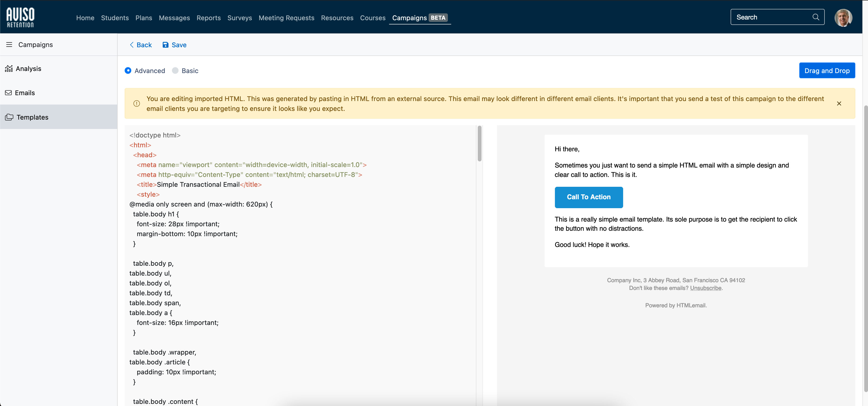Viewport: 868px width, 406px height.
Task: Click the code editor scrollbar thumb
Action: point(479,144)
